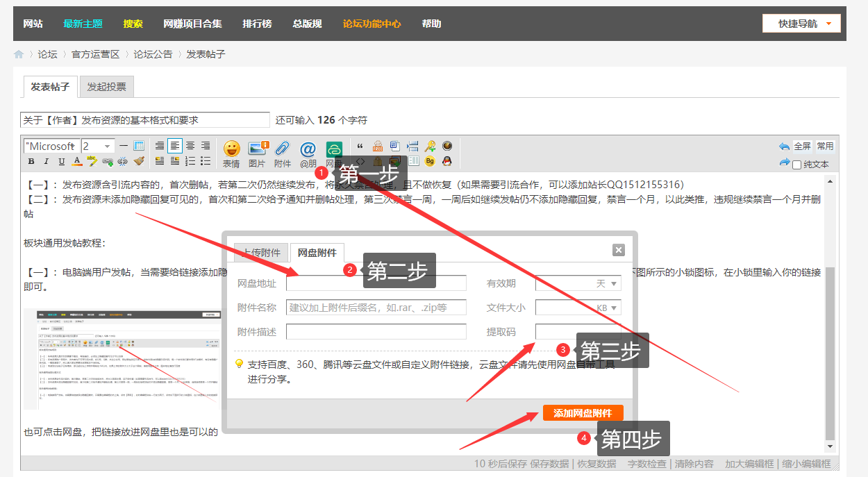Click the 附件名称 input field
Screen dimensions: 868x477
point(376,308)
